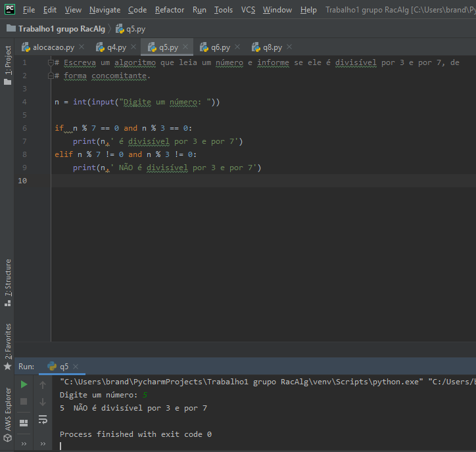
Task: Close the q8.py tab
Action: (x=289, y=47)
